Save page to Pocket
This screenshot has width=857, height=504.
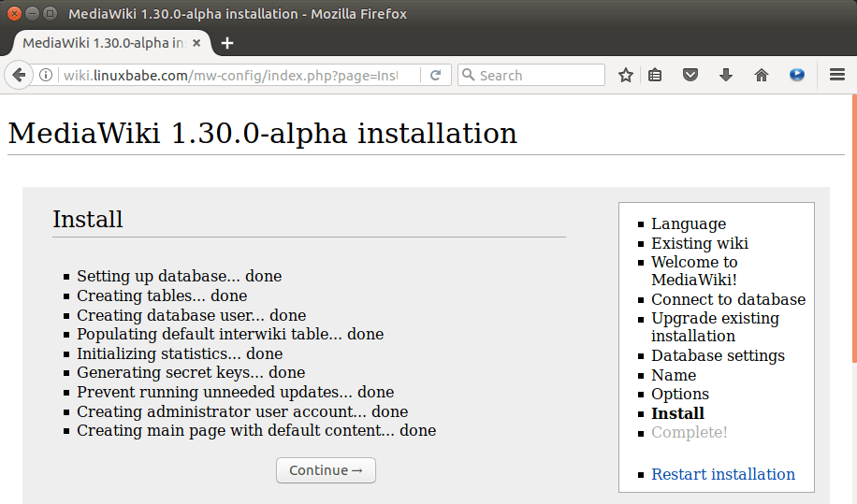tap(690, 76)
